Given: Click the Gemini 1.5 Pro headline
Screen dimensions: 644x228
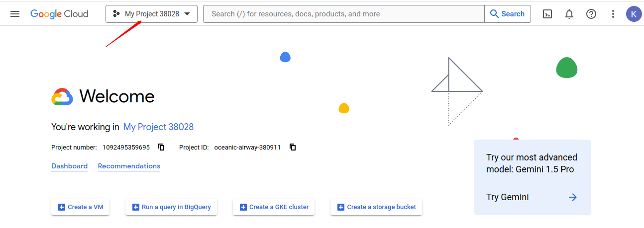Looking at the screenshot, I should tap(532, 163).
